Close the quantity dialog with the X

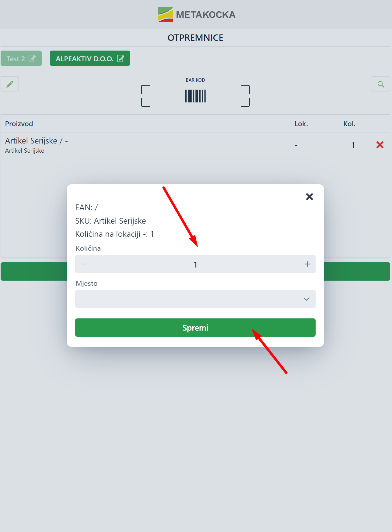[310, 197]
